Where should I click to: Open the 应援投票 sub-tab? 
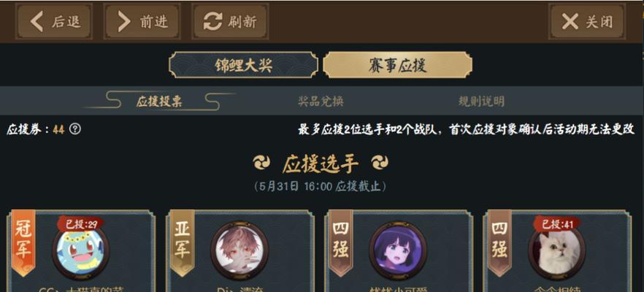point(159,101)
